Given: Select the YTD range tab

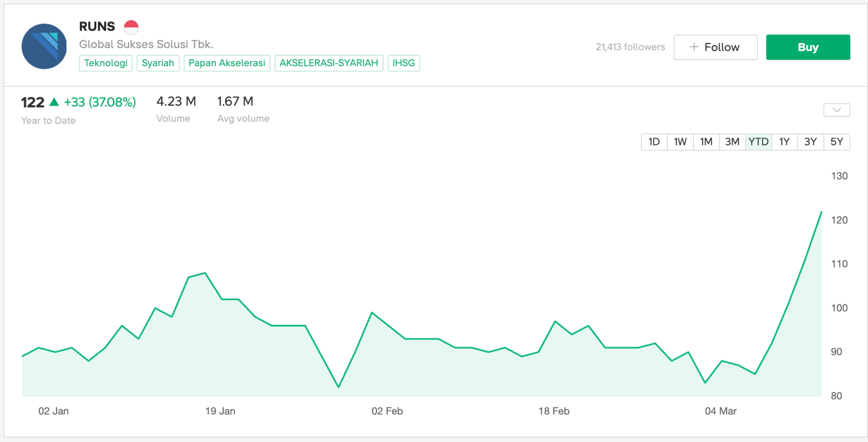Looking at the screenshot, I should tap(758, 142).
